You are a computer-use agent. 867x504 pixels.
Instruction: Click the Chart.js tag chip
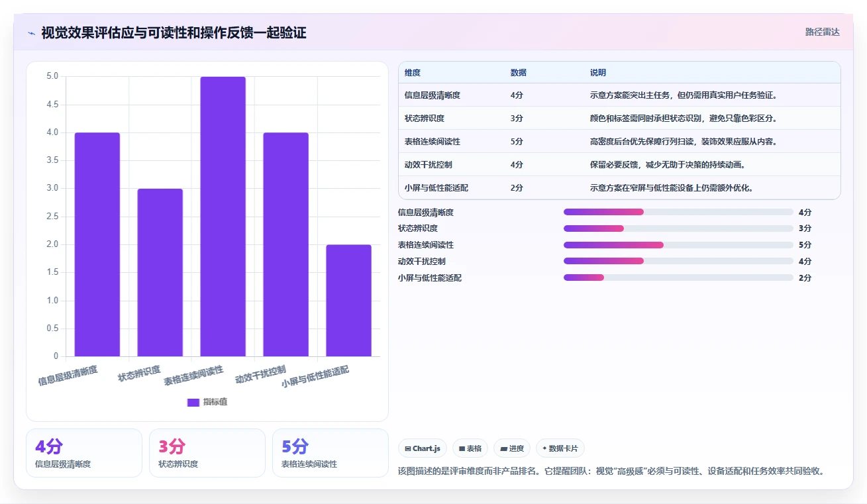[x=423, y=448]
